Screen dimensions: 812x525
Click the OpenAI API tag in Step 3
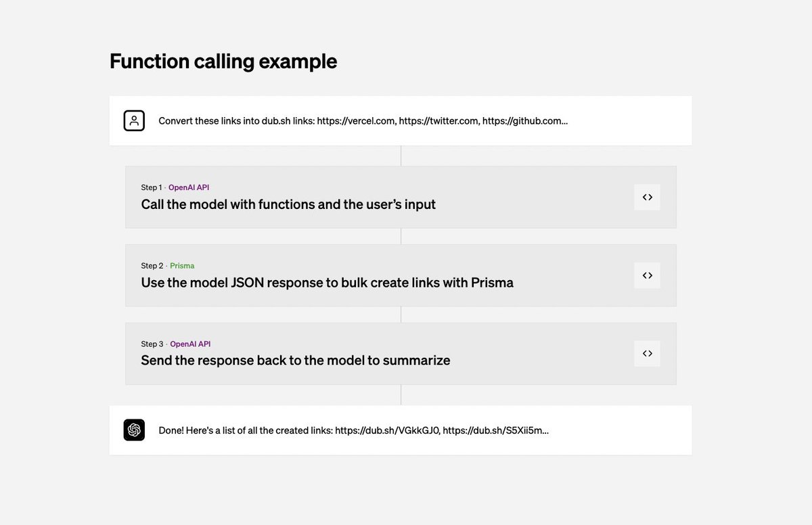click(190, 344)
